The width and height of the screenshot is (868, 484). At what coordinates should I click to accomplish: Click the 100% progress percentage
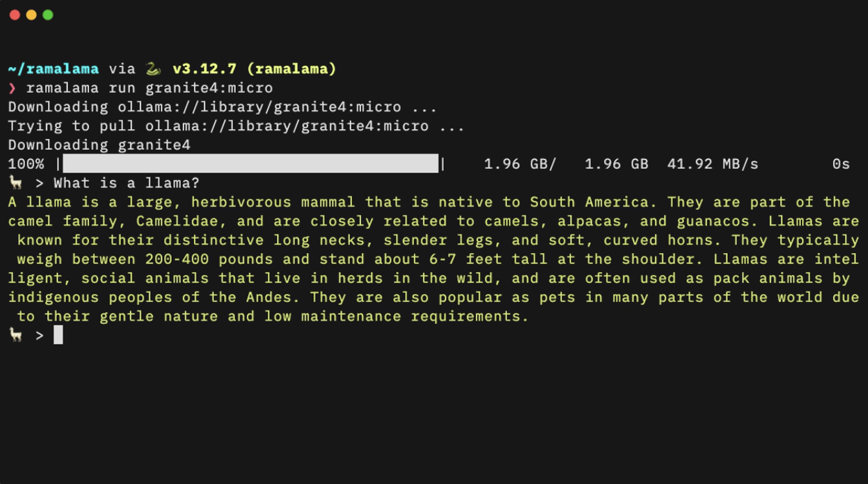point(26,164)
